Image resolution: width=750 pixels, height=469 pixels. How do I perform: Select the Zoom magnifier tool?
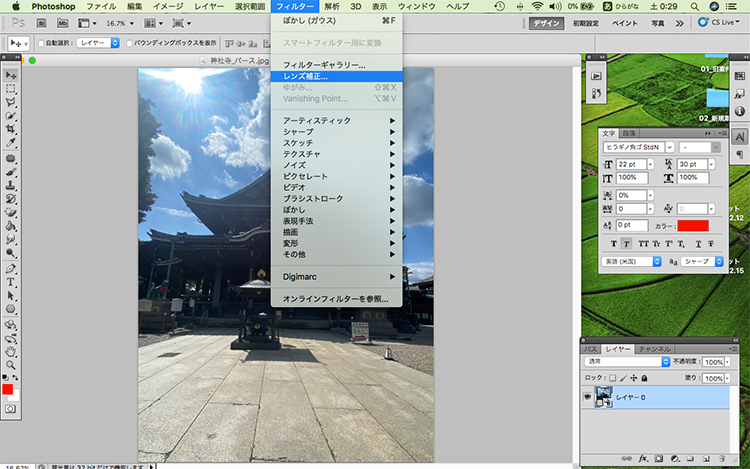(x=11, y=365)
